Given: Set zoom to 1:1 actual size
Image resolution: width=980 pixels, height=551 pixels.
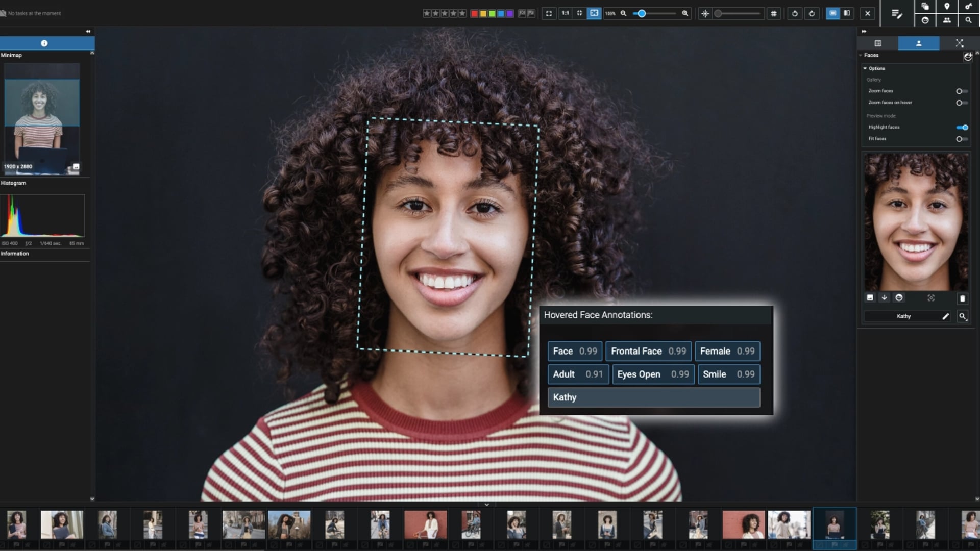Looking at the screenshot, I should 565,14.
